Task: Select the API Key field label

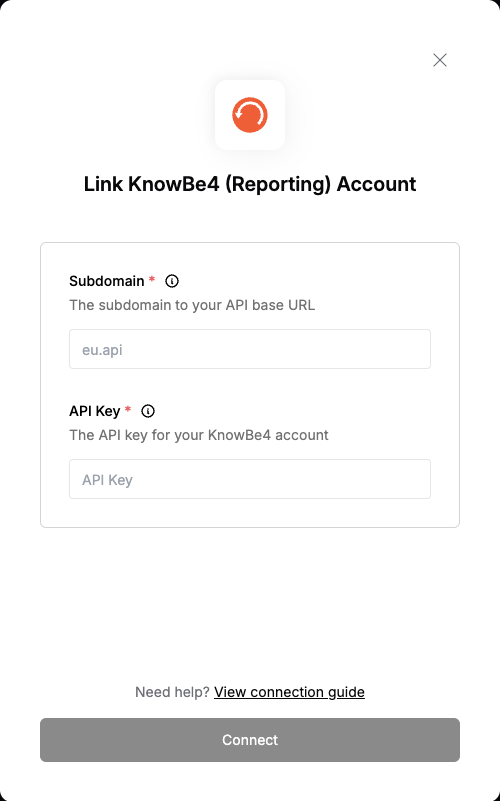Action: (94, 411)
